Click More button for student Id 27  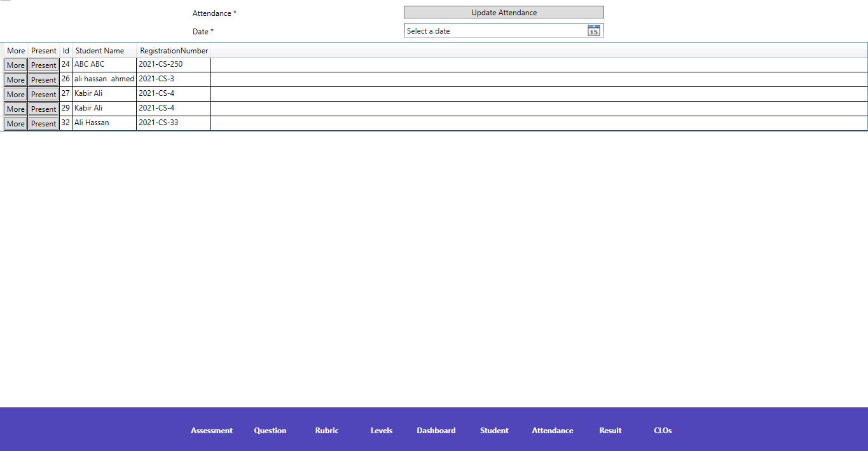[x=16, y=95]
